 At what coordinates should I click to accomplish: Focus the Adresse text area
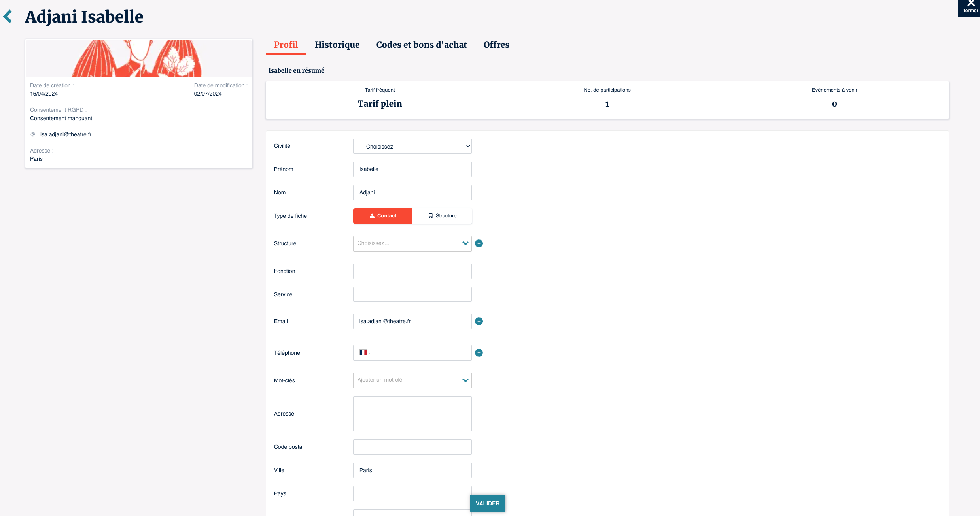(412, 414)
